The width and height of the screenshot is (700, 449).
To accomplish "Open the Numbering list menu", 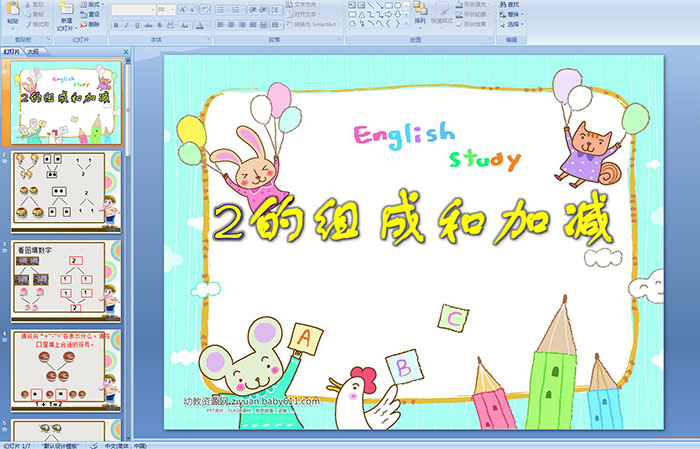I will click(x=237, y=9).
